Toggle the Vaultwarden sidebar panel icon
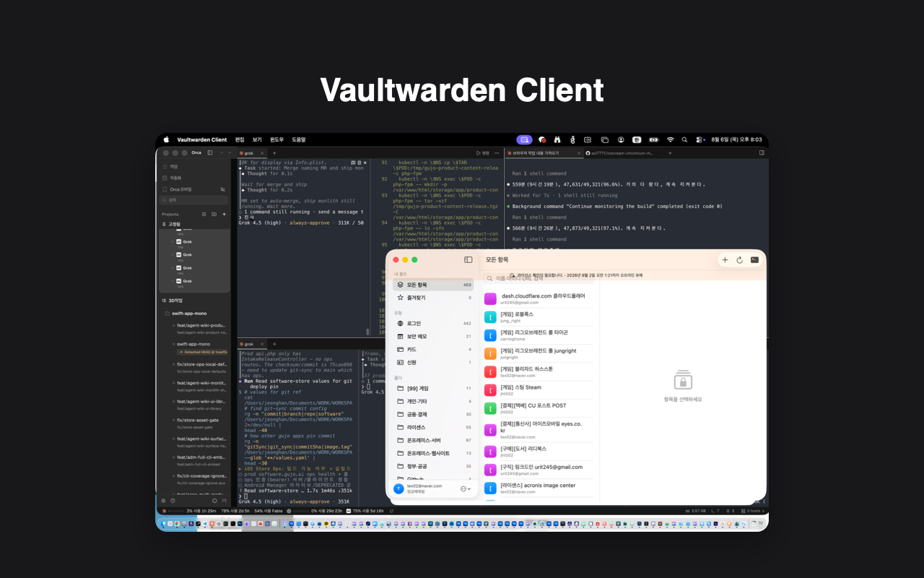 pos(468,259)
